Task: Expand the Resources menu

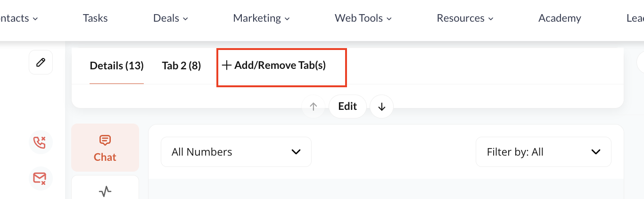Action: pyautogui.click(x=465, y=18)
